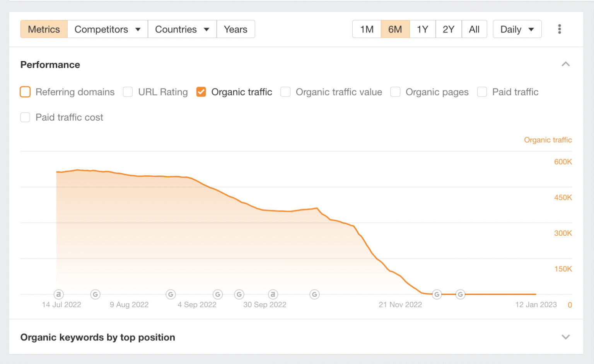The width and height of the screenshot is (594, 364).
Task: Select the Metrics tab
Action: click(x=44, y=29)
